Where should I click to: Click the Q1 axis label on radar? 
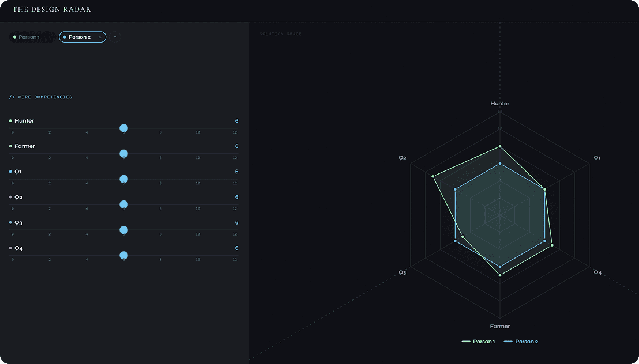pos(597,158)
